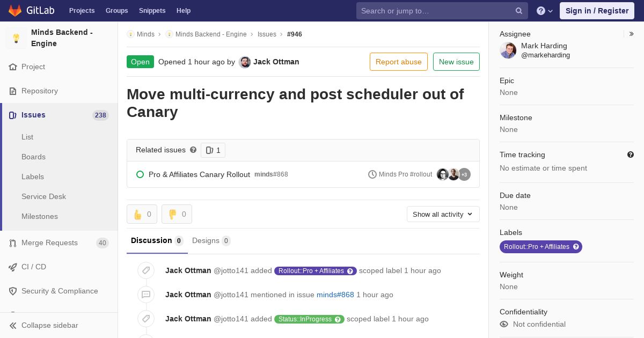Screen dimensions: 644x338
Task: Click the Issues sidebar icon
Action: [x=13, y=115]
